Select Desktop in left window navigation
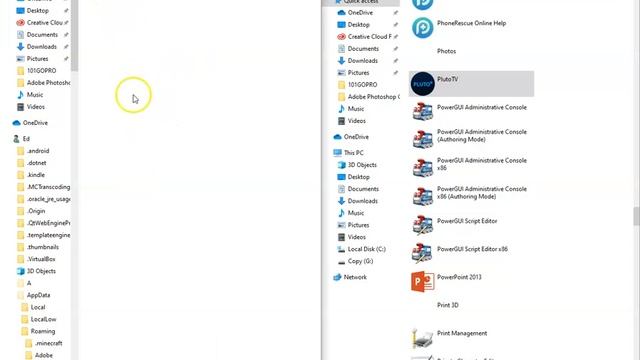640x360 pixels. pos(37,11)
